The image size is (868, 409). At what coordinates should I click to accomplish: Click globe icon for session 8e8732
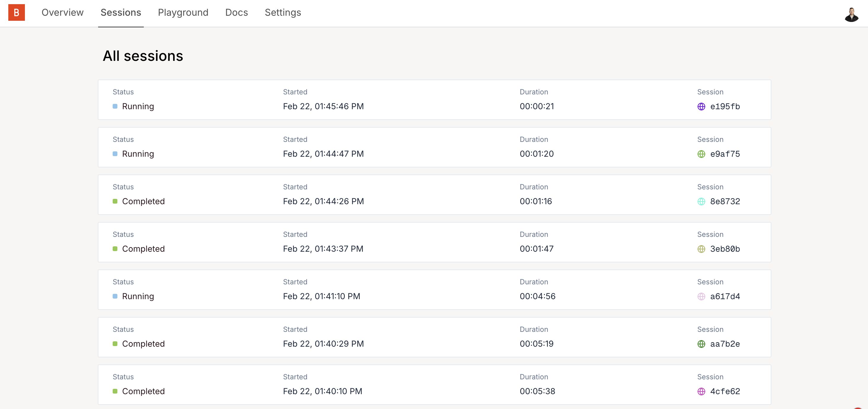[x=701, y=202]
